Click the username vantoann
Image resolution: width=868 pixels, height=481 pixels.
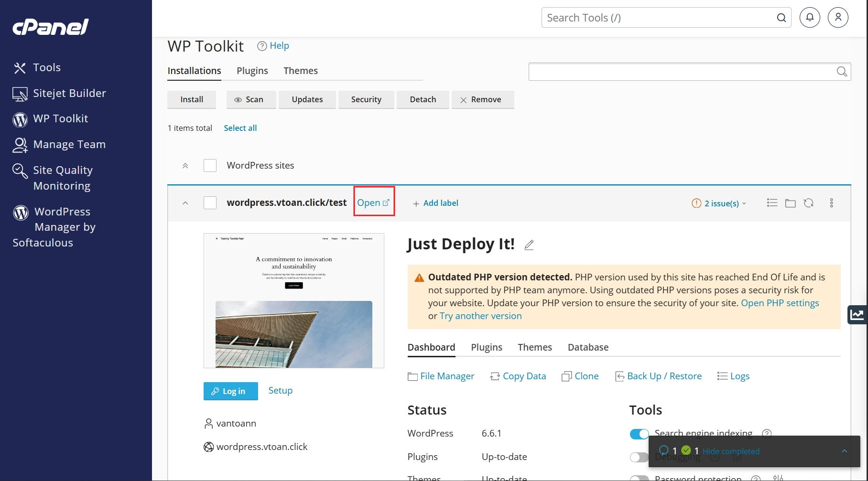point(236,424)
